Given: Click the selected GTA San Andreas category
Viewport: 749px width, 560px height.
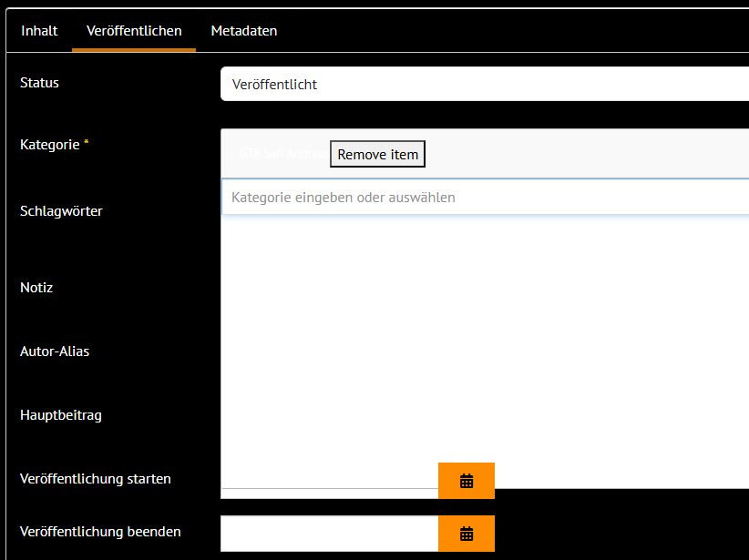Looking at the screenshot, I should [x=281, y=153].
